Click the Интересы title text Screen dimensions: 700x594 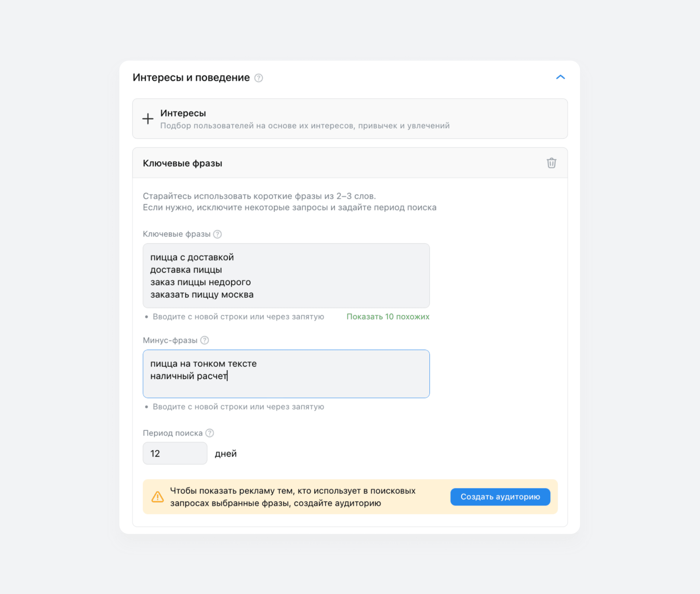coord(183,113)
